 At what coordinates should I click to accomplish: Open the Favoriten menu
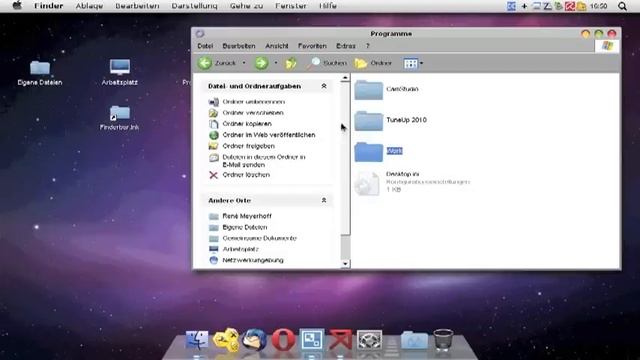(312, 46)
